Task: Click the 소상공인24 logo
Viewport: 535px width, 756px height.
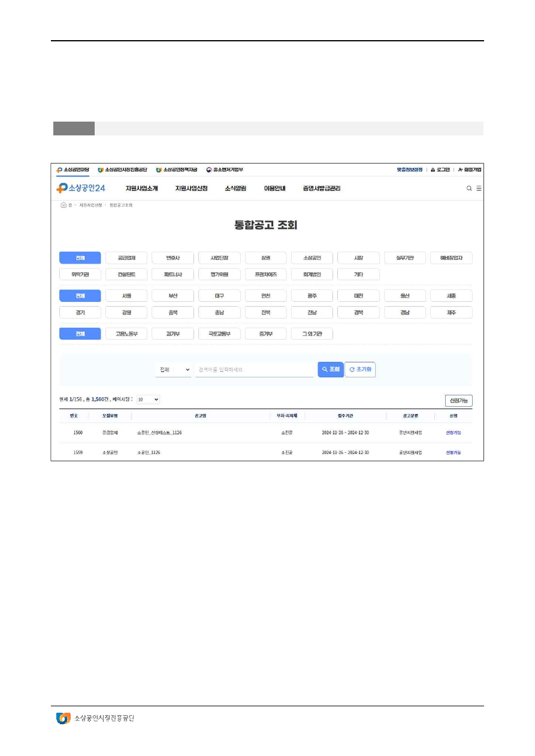Action: click(x=81, y=188)
